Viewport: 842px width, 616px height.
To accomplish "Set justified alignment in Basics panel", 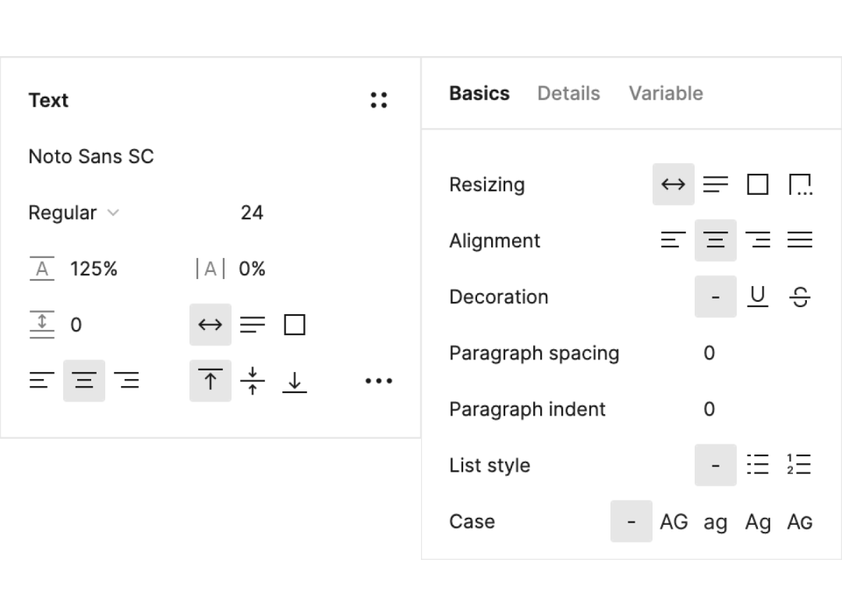I will pos(800,241).
